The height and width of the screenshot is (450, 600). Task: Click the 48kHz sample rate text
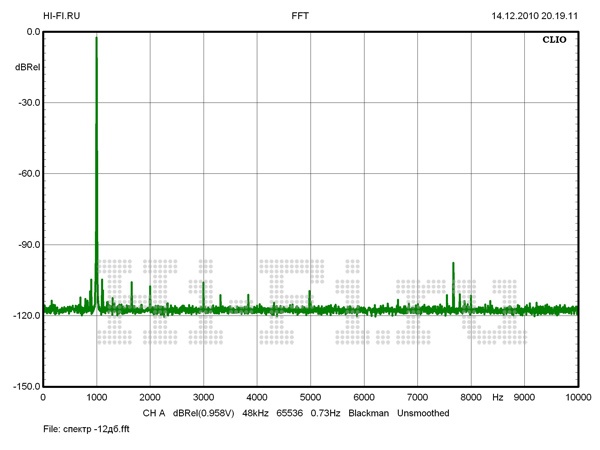point(257,412)
